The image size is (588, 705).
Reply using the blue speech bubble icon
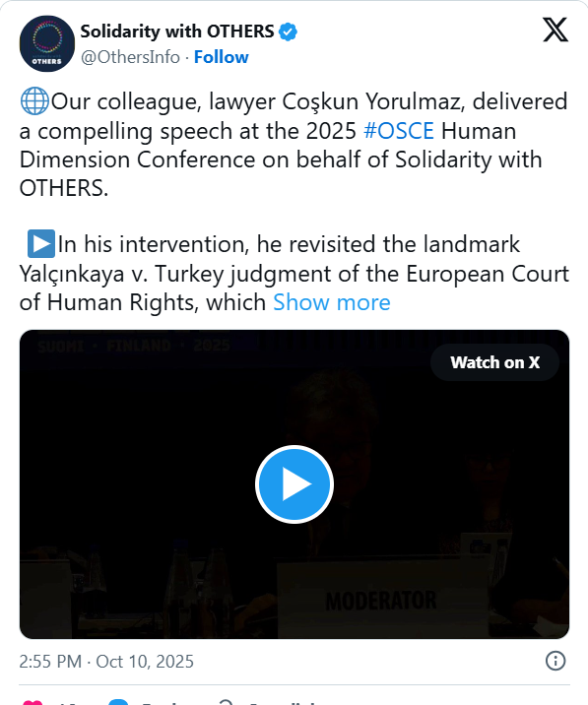point(119,702)
